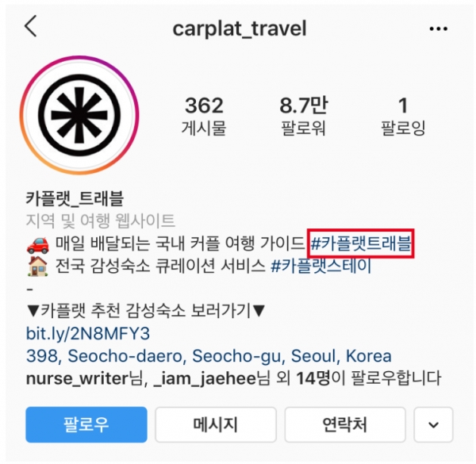Tap the back arrow icon
Screen dimensions: 476x464
31,26
